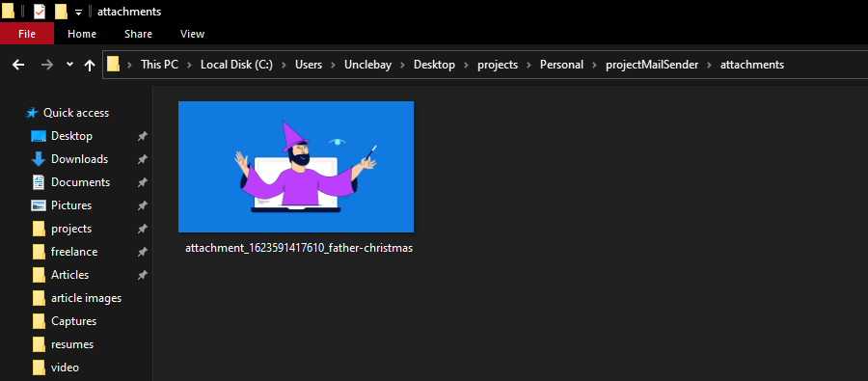
Task: Open the recent locations dropdown arrow
Action: (69, 65)
